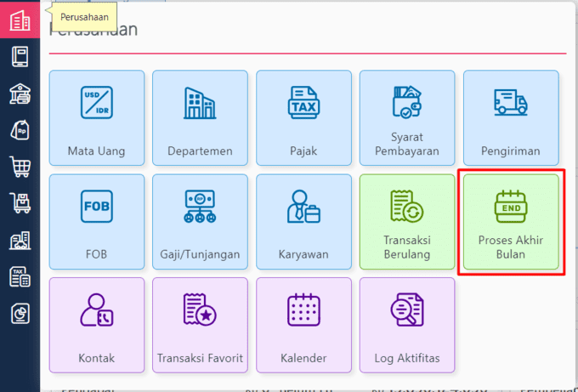578x392 pixels.
Task: Open Transaksi Berulang recurring transactions
Action: coord(407,222)
